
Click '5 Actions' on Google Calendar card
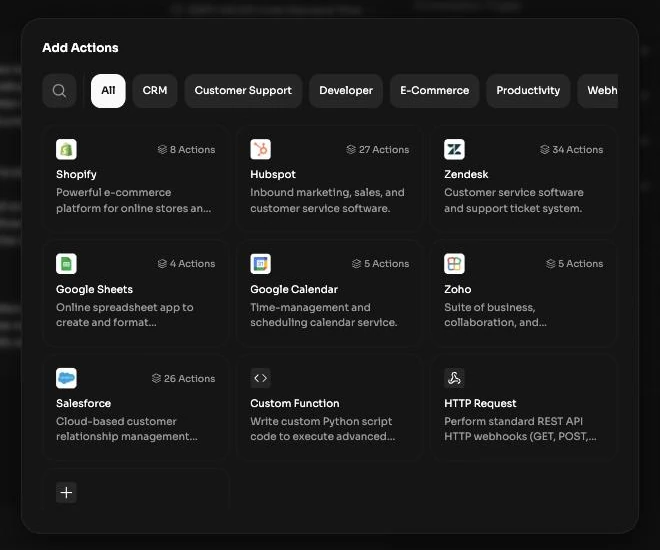pyautogui.click(x=386, y=263)
